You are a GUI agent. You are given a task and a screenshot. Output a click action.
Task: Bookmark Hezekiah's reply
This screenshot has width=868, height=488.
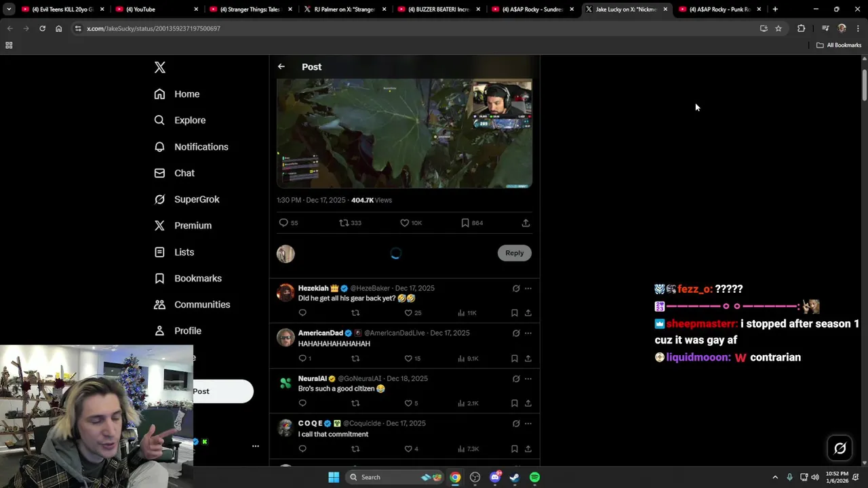(x=515, y=313)
